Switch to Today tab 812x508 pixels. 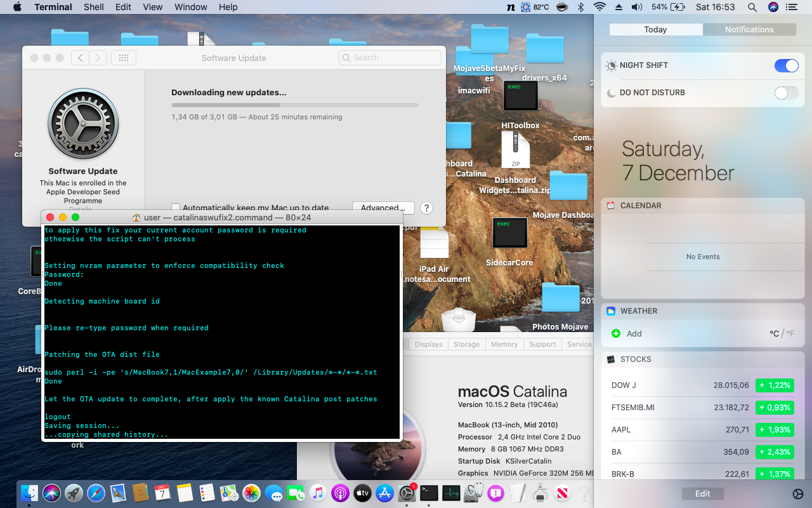[x=655, y=29]
